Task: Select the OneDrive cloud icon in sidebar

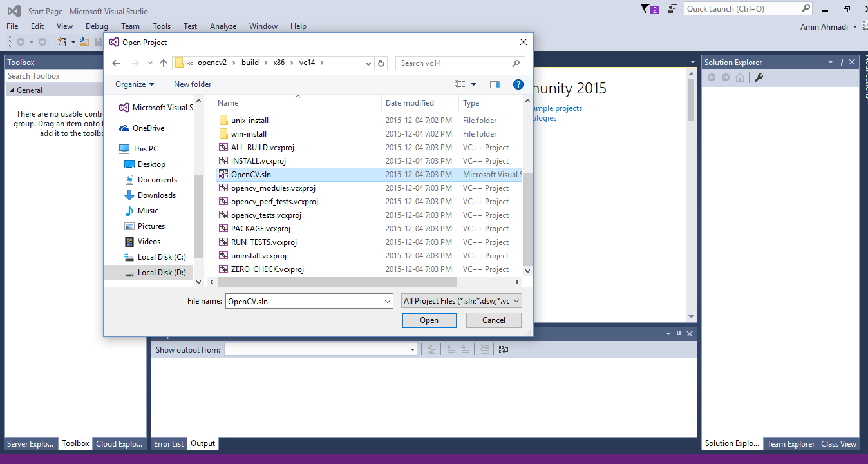Action: (124, 128)
